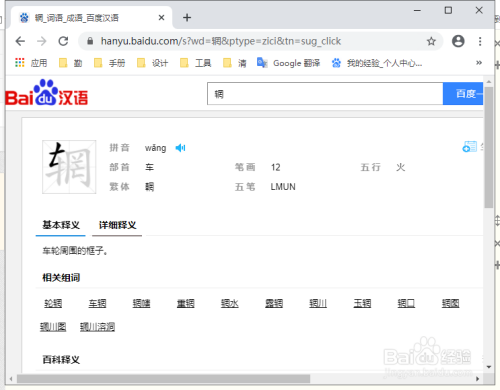Open a new tab with plus button

tap(187, 18)
